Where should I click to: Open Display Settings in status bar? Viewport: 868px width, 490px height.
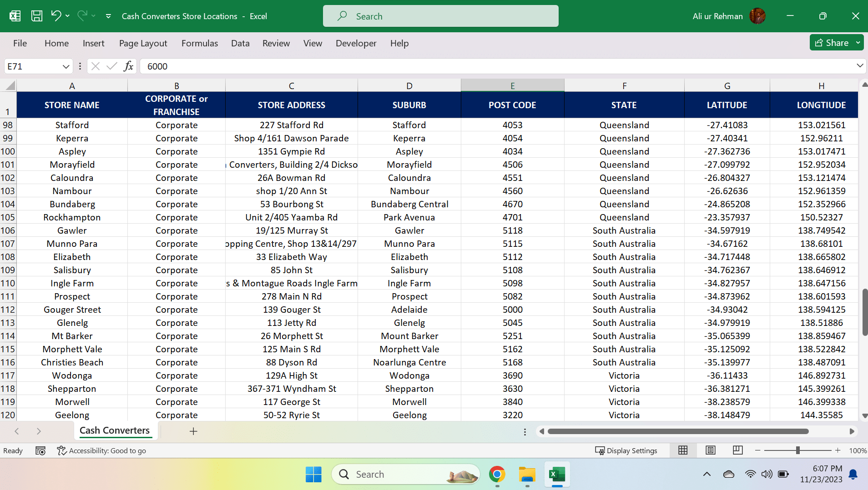[x=626, y=450]
